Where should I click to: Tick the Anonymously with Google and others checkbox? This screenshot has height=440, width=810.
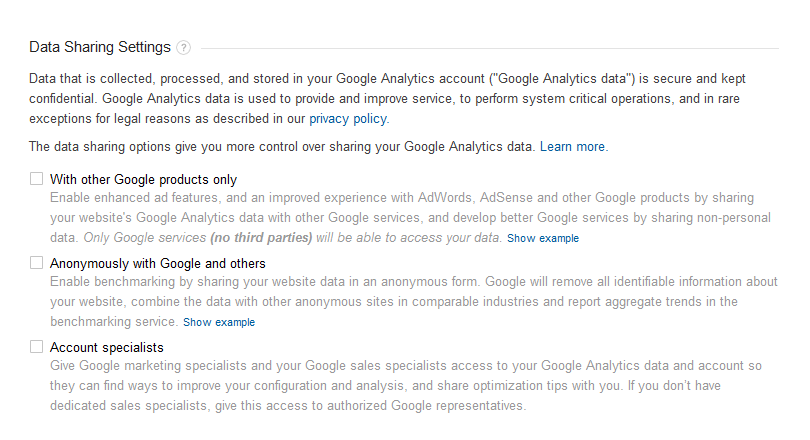click(x=36, y=263)
